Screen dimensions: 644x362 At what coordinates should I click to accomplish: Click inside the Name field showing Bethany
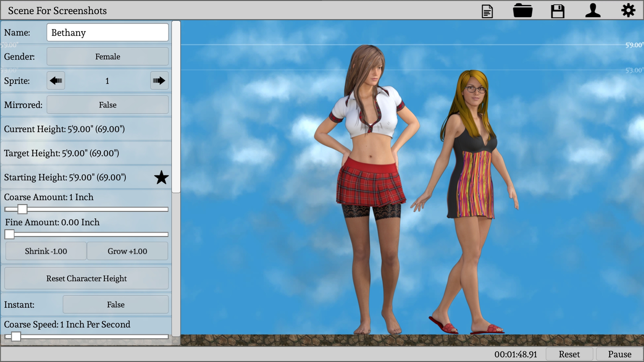pos(107,32)
